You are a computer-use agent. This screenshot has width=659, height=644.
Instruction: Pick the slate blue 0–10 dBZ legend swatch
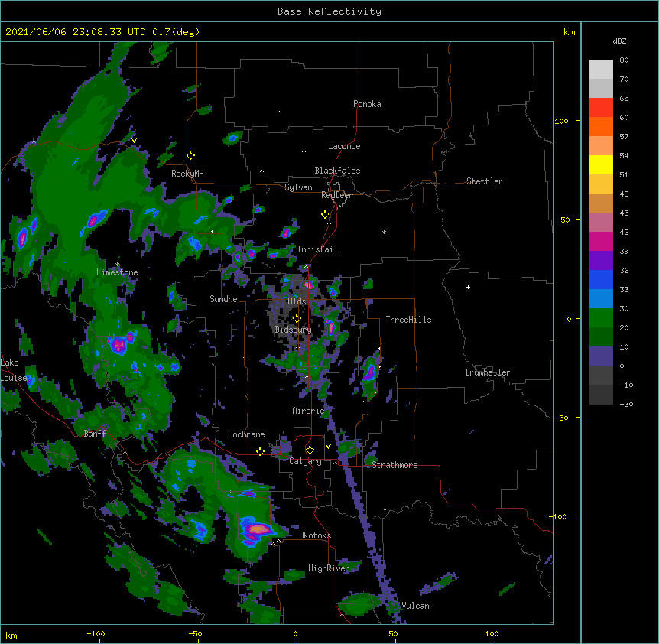(x=601, y=356)
